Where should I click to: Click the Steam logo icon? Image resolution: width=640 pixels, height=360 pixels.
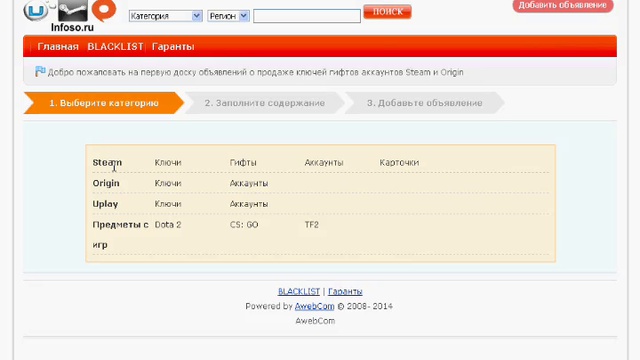73,11
